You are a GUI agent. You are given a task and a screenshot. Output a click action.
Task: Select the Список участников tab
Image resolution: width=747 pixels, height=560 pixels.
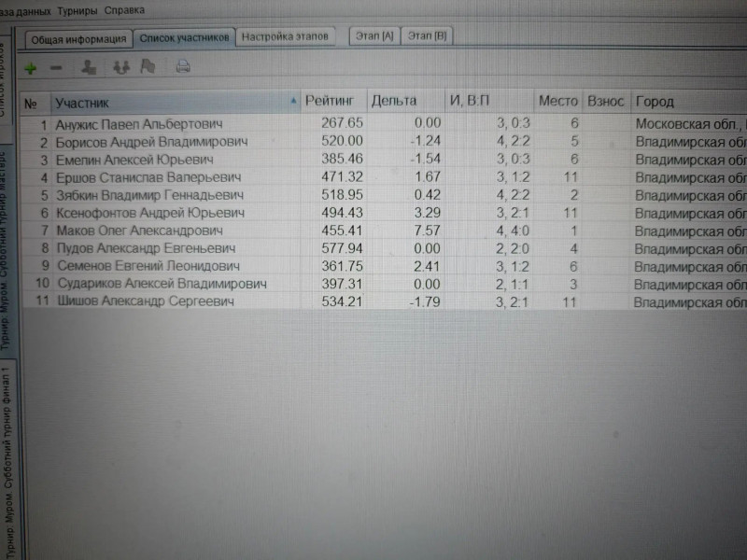coord(184,37)
